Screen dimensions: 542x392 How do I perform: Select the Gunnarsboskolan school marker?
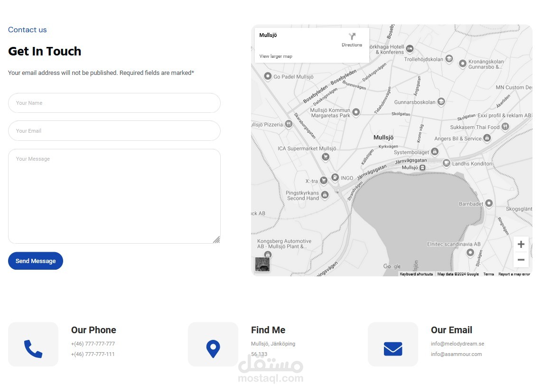(x=441, y=101)
